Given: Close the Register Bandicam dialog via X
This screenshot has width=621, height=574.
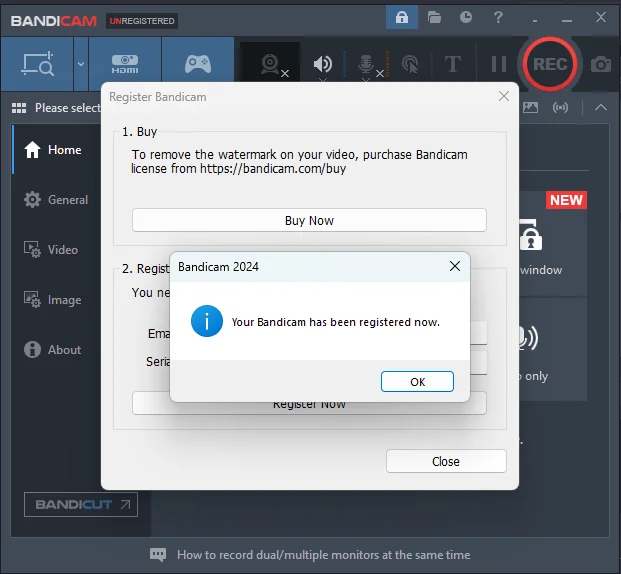Looking at the screenshot, I should [504, 96].
